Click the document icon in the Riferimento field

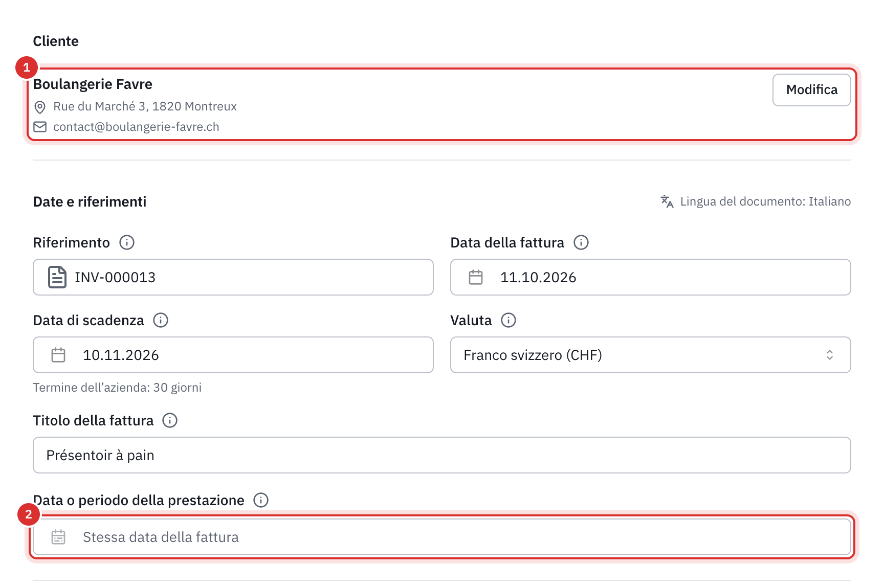[x=57, y=277]
